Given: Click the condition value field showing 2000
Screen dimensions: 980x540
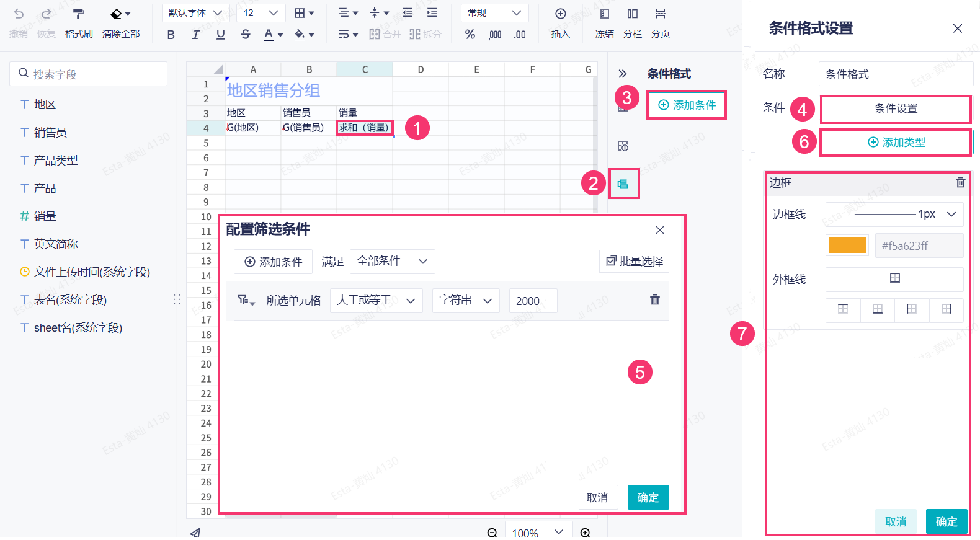Looking at the screenshot, I should click(x=533, y=301).
